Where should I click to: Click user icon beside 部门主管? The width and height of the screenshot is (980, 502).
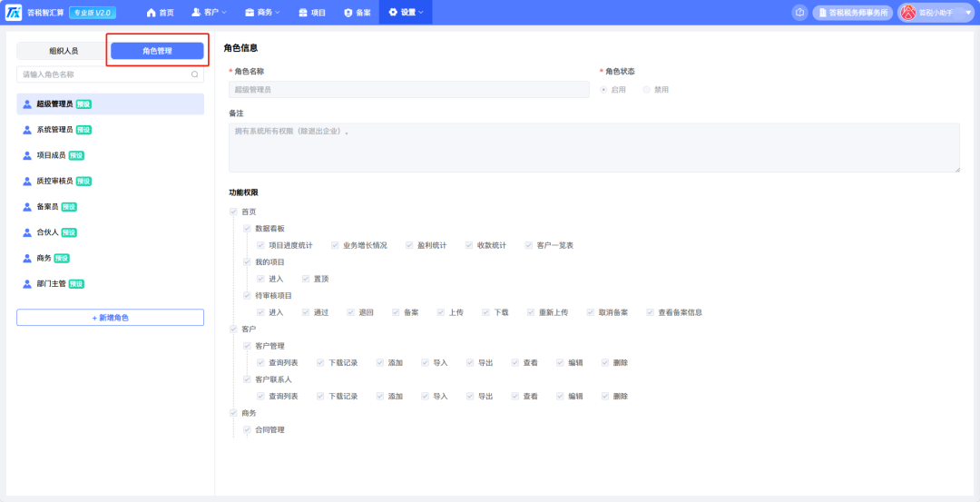(x=27, y=284)
